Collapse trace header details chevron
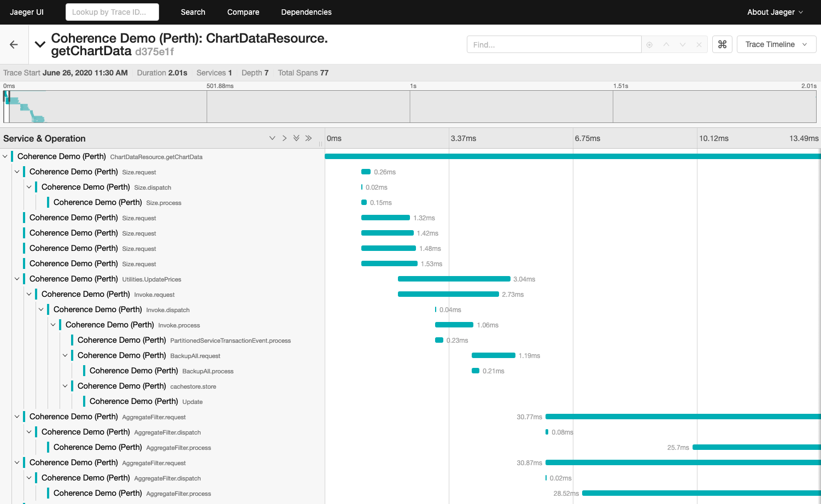This screenshot has width=821, height=504. tap(40, 44)
